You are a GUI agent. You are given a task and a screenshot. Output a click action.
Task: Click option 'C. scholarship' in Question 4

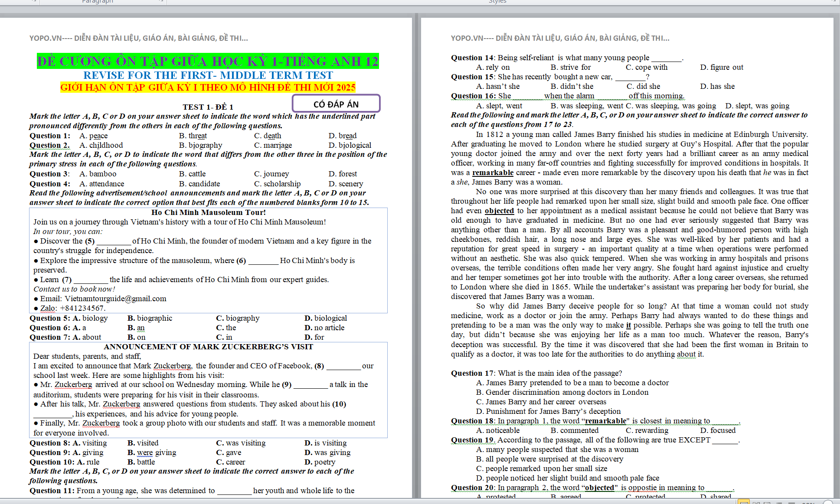pos(278,184)
